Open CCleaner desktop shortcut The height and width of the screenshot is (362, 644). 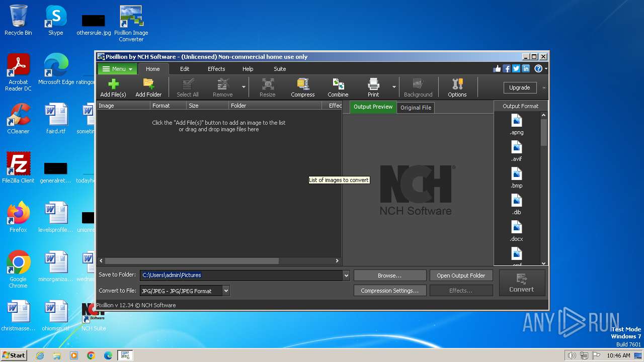pos(18,119)
